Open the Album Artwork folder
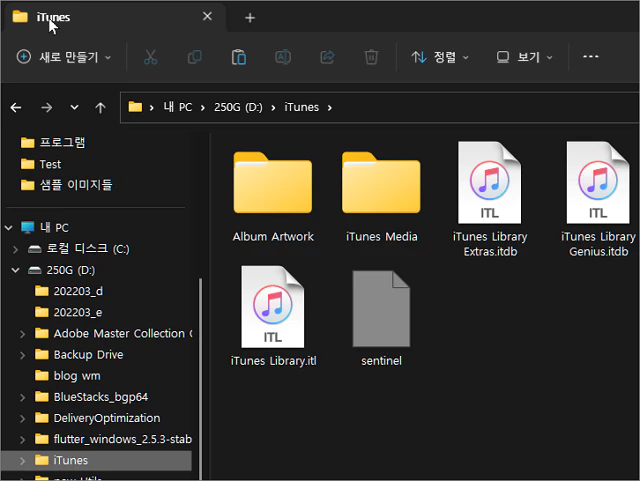The height and width of the screenshot is (481, 640). (273, 198)
